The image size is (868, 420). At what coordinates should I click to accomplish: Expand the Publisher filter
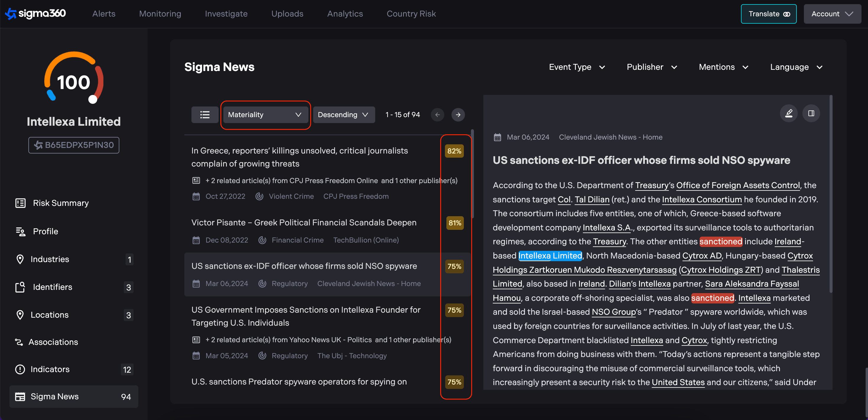(x=652, y=67)
